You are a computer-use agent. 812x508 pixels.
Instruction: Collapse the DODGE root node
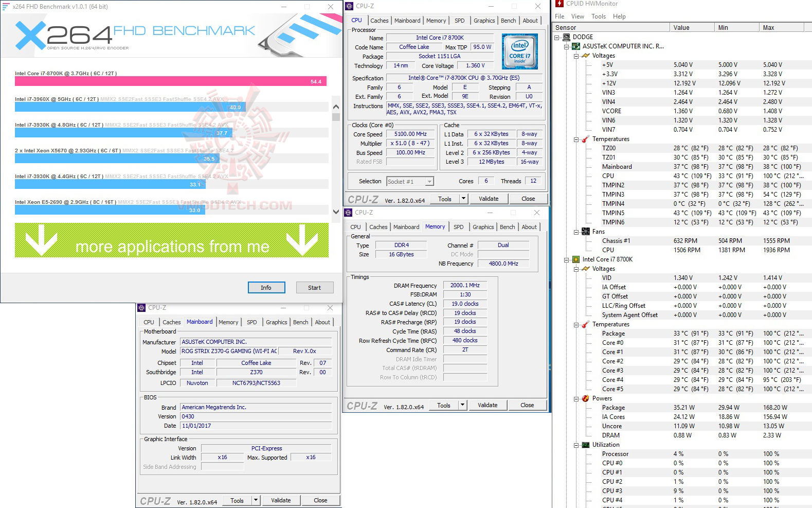tap(557, 37)
